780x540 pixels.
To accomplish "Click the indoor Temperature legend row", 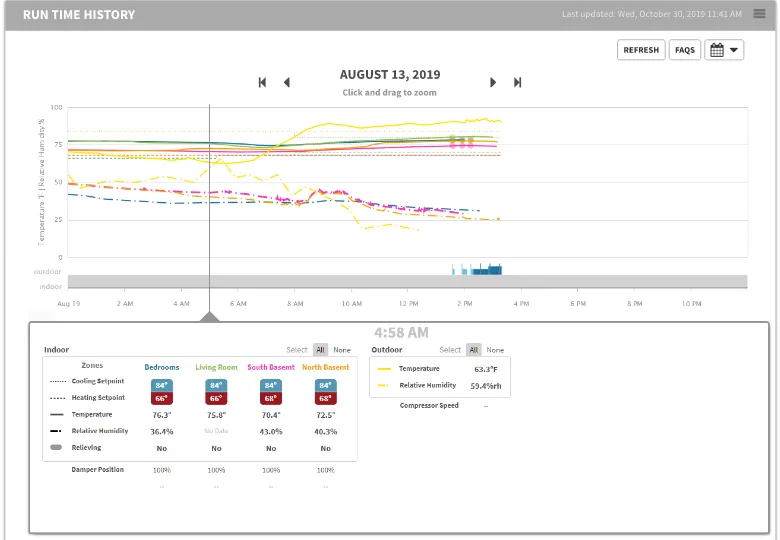I will pyautogui.click(x=81, y=415).
